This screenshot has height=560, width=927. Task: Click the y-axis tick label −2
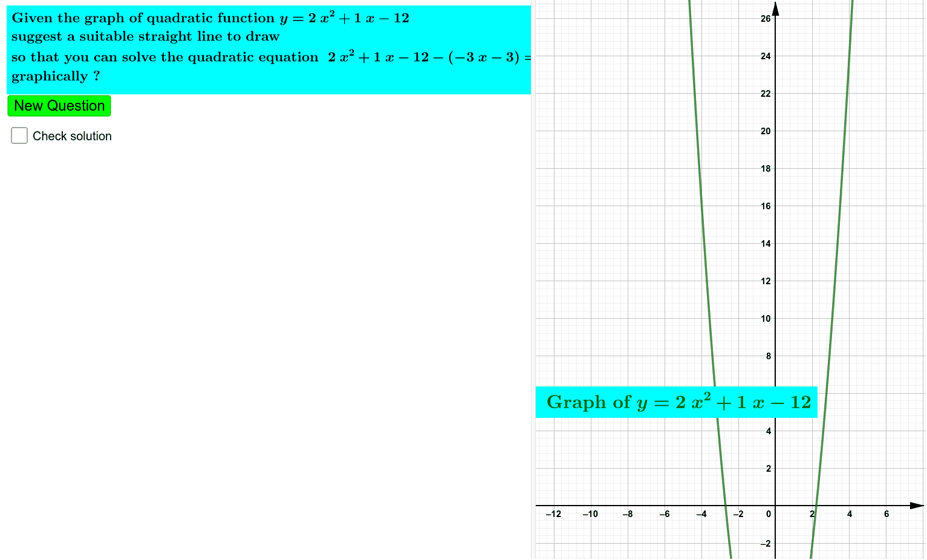765,544
